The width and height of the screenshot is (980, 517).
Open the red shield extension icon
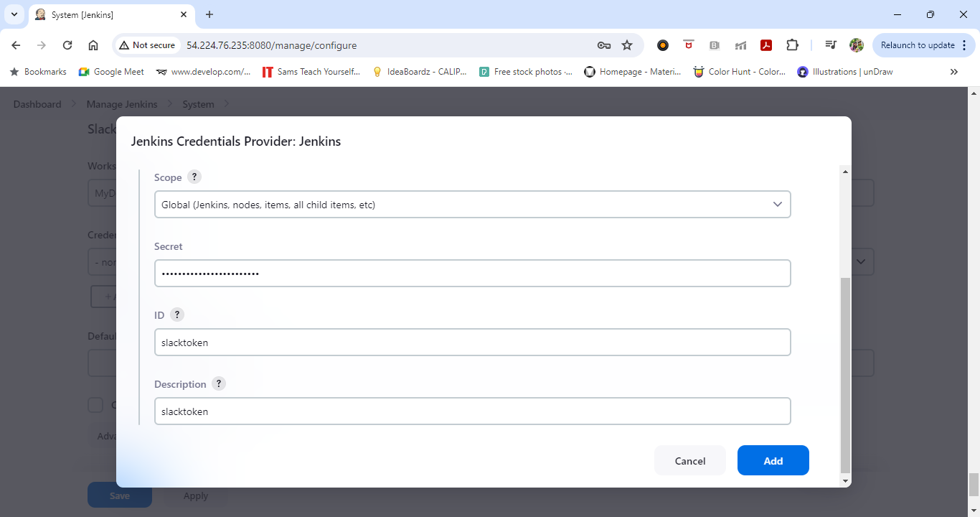[x=689, y=45]
